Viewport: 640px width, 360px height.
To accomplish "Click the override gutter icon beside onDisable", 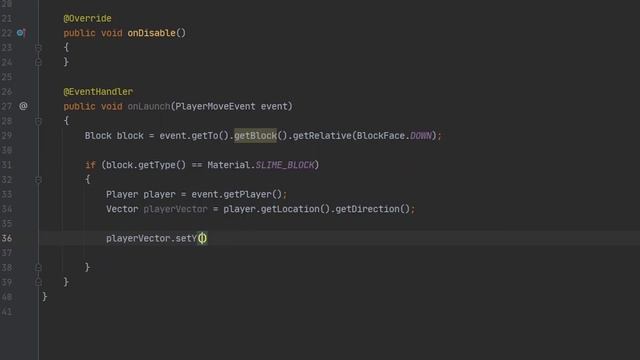I will point(21,33).
